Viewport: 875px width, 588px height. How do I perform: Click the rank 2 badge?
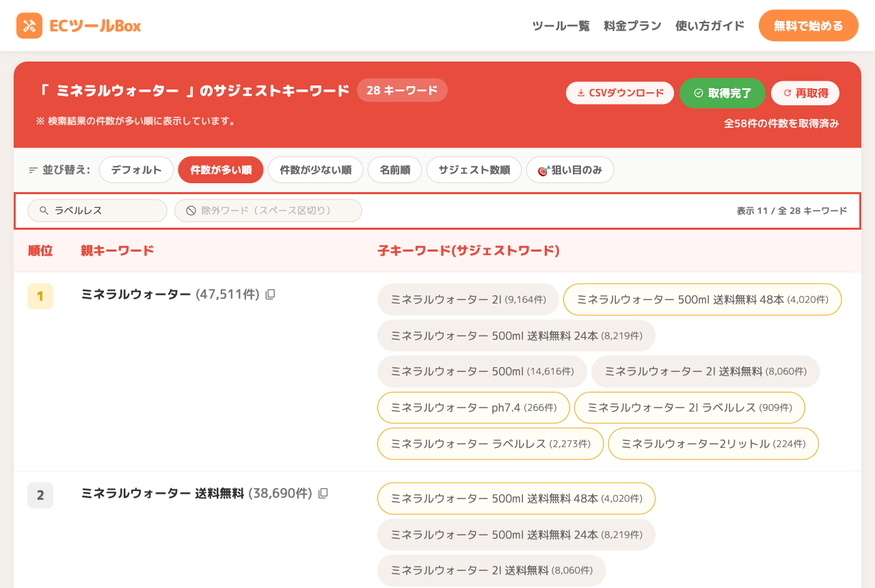[x=40, y=496]
